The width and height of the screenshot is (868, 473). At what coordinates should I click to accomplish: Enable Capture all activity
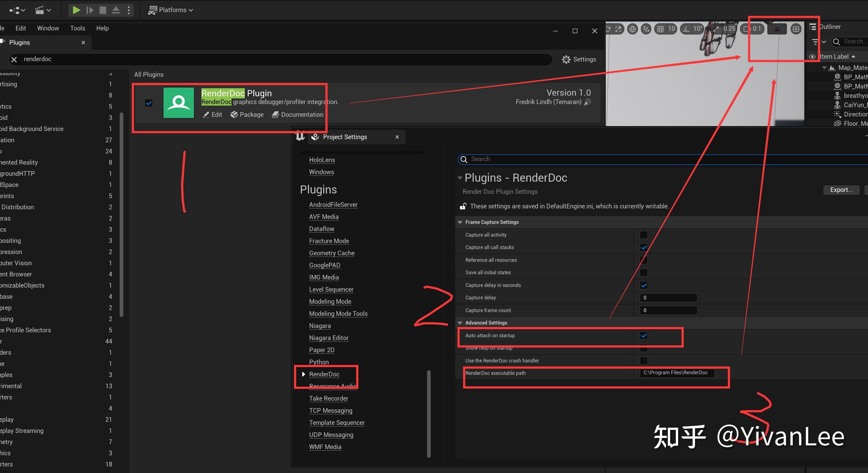click(x=644, y=235)
